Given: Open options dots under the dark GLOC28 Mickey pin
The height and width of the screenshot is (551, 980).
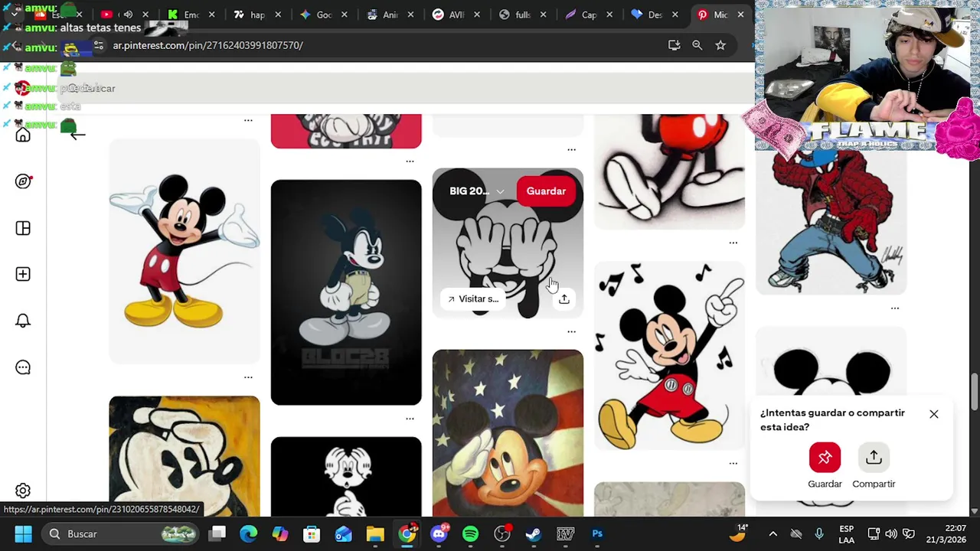Looking at the screenshot, I should pyautogui.click(x=410, y=419).
